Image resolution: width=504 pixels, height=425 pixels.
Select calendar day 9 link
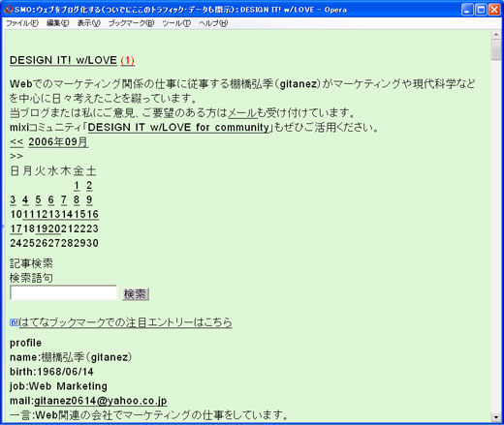click(89, 200)
